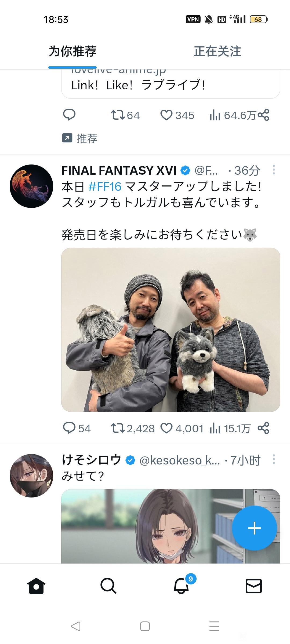Share the FINAL FANTASY XVI tweet
Viewport: 290px width, 644px height.
click(263, 428)
